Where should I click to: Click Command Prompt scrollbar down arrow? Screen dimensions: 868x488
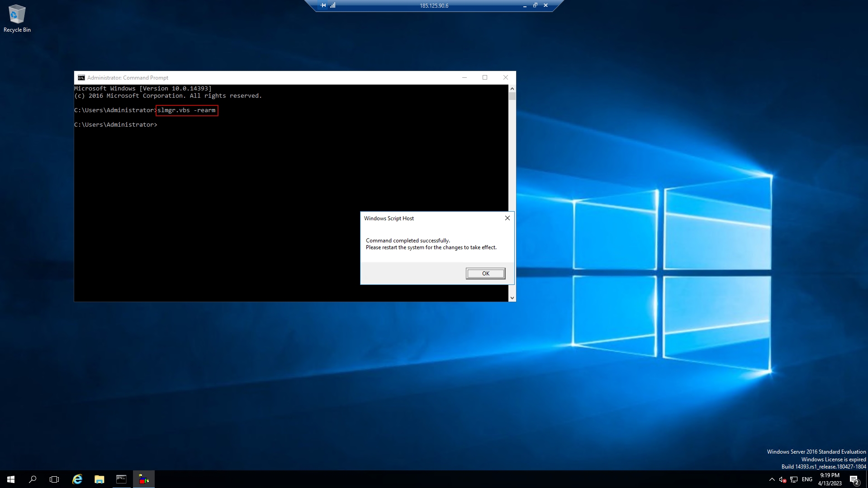pos(512,298)
